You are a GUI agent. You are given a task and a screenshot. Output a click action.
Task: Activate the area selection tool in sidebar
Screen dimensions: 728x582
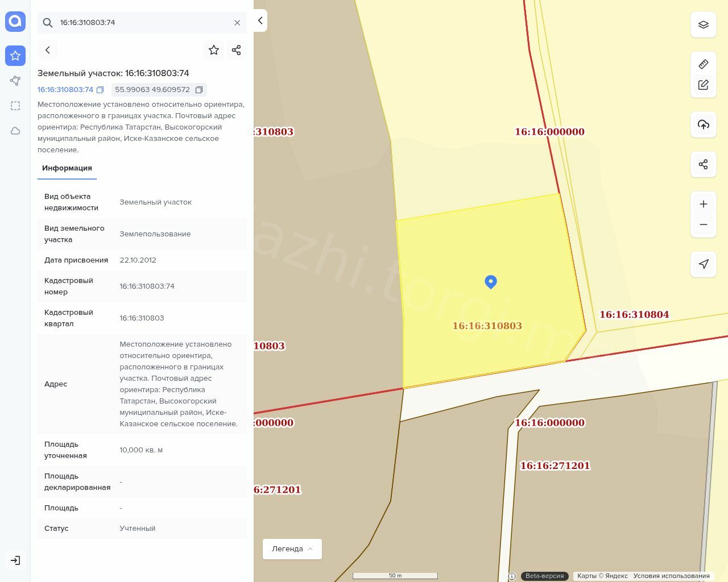click(15, 106)
